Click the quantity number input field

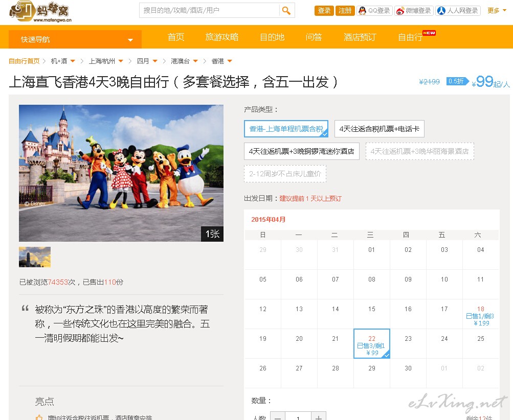[x=298, y=416]
